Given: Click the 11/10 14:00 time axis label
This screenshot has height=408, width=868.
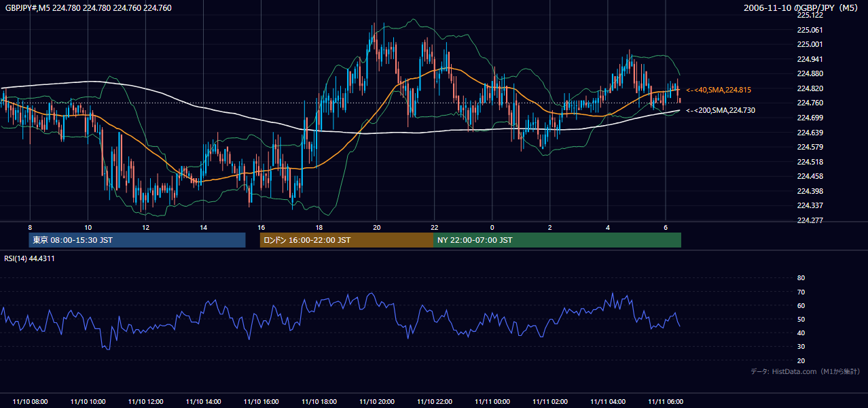Looking at the screenshot, I should pos(203,402).
